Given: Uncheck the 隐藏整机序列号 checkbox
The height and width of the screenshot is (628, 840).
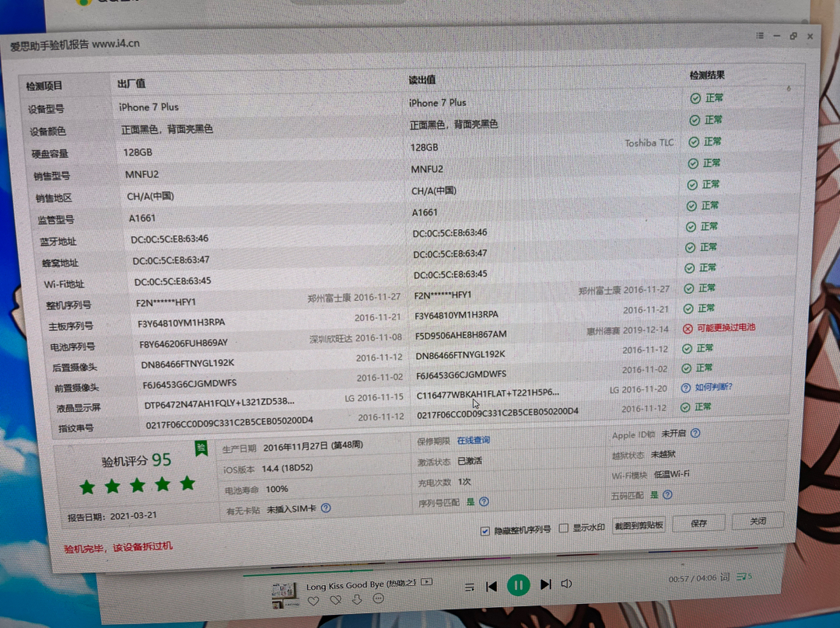Looking at the screenshot, I should 485,531.
